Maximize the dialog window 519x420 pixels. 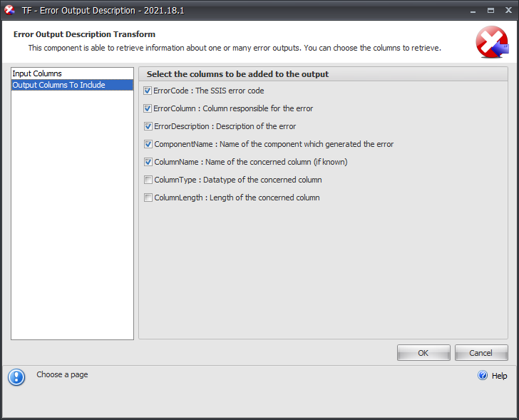coord(490,11)
